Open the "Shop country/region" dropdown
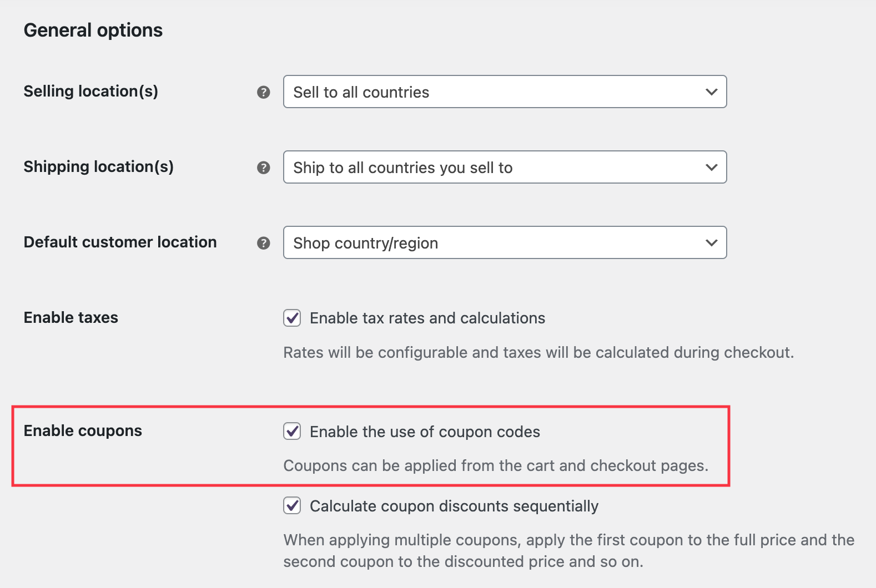 point(504,243)
